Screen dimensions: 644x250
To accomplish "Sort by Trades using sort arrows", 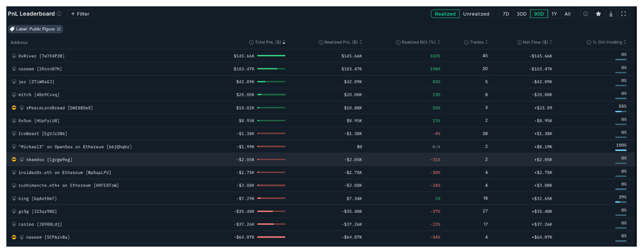I will [x=487, y=42].
